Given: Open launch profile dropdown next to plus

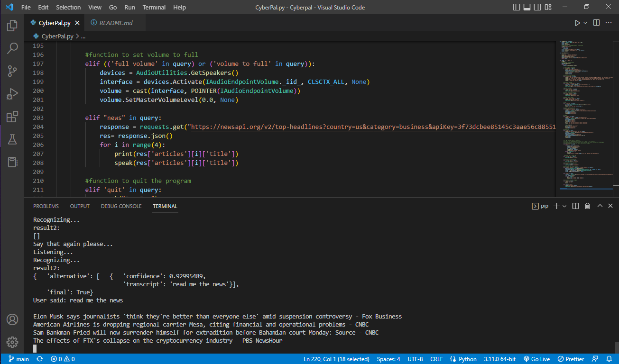Looking at the screenshot, I should click(564, 206).
